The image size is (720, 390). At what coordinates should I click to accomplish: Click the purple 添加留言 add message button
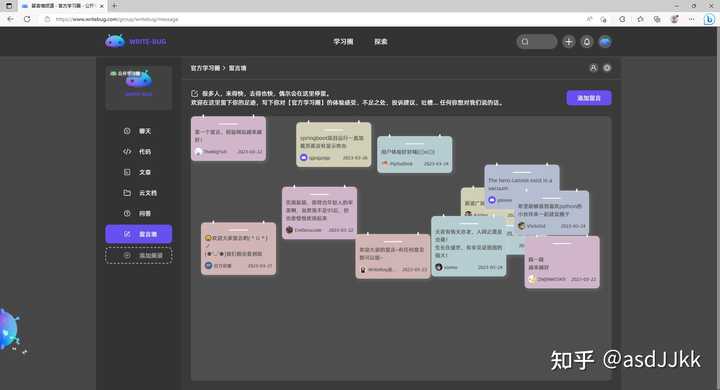coord(589,98)
